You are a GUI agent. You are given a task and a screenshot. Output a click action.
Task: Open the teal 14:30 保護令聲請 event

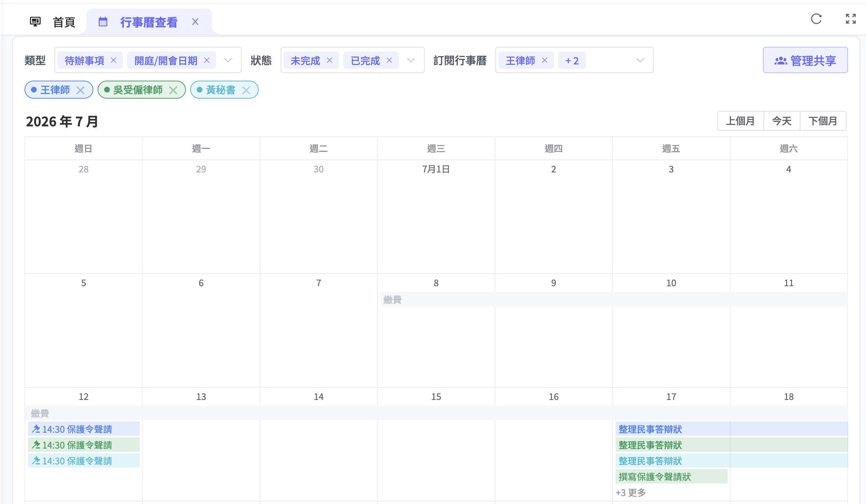[x=84, y=460]
